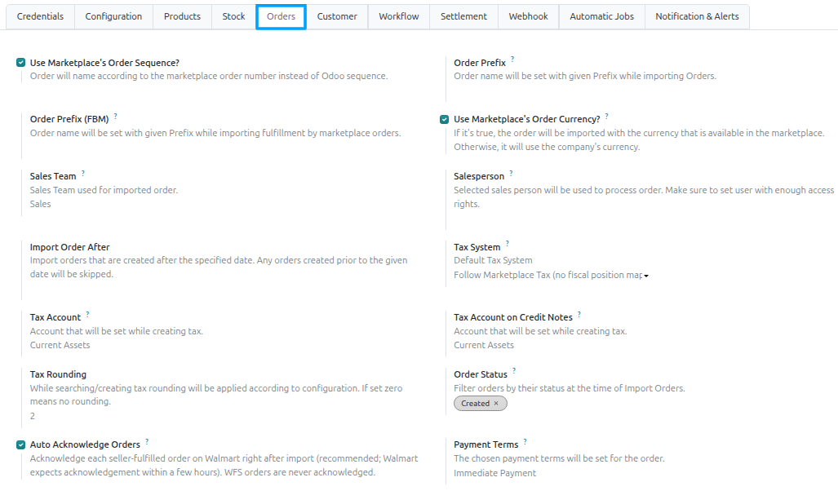Select the Notification & Alerts tab
Screen dimensions: 838x504
tap(698, 16)
